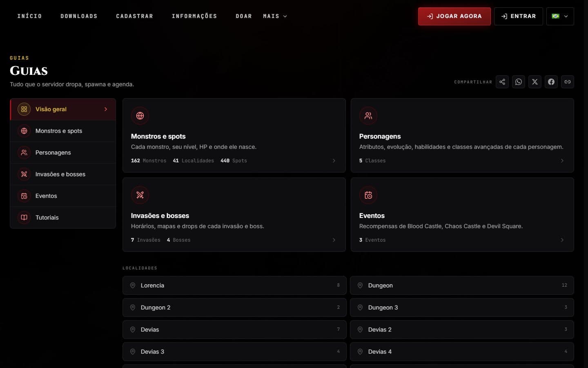Click the people icon on Personagens card
Viewport: 588px width, 368px height.
pos(368,116)
